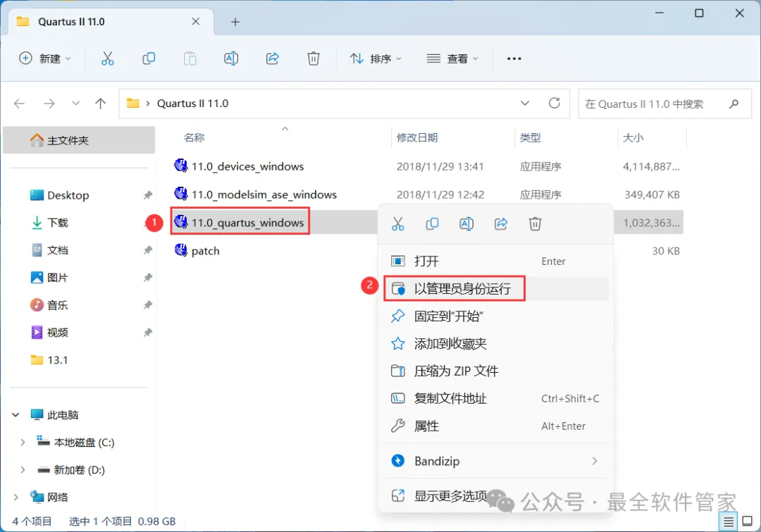Go up one folder level
Viewport: 761px width, 532px height.
point(101,104)
